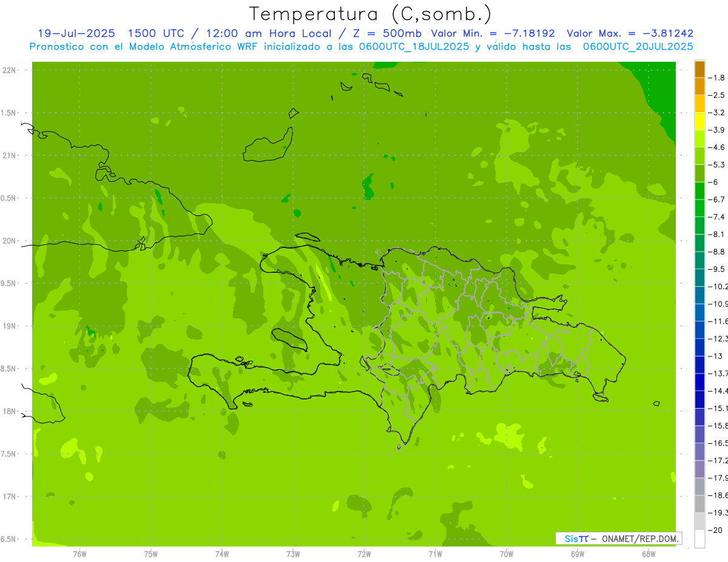
Task: Click the legend value "-2.5"
Action: coord(718,95)
